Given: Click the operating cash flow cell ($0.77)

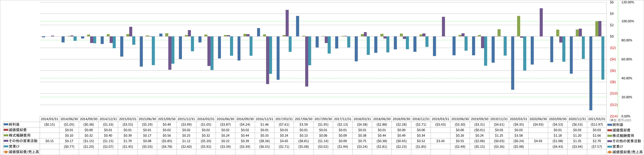Looking at the screenshot, I should [69, 146].
